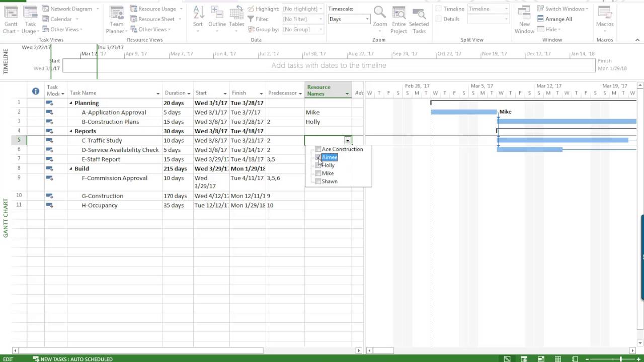The image size is (644, 362).
Task: Click the indicators info column header icon
Action: pos(36,91)
